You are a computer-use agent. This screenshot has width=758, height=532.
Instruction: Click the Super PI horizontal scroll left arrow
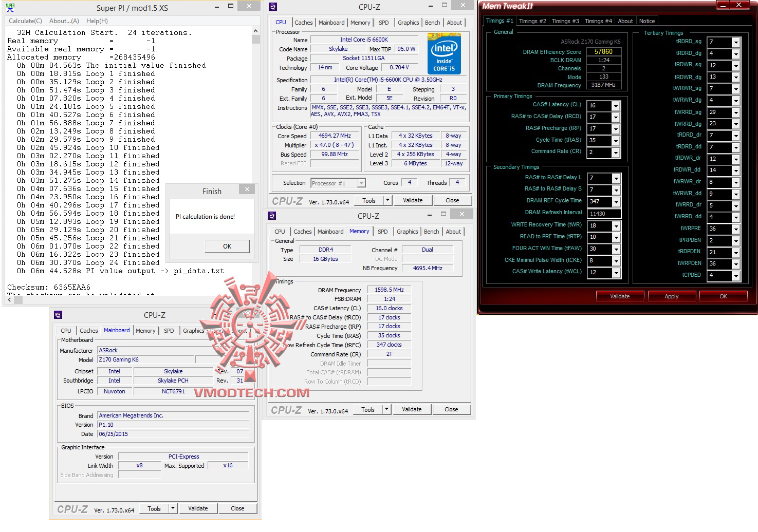[10, 300]
